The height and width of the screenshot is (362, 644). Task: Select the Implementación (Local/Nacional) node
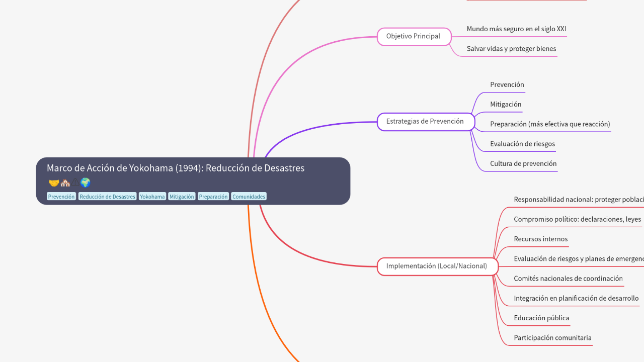pos(437,266)
